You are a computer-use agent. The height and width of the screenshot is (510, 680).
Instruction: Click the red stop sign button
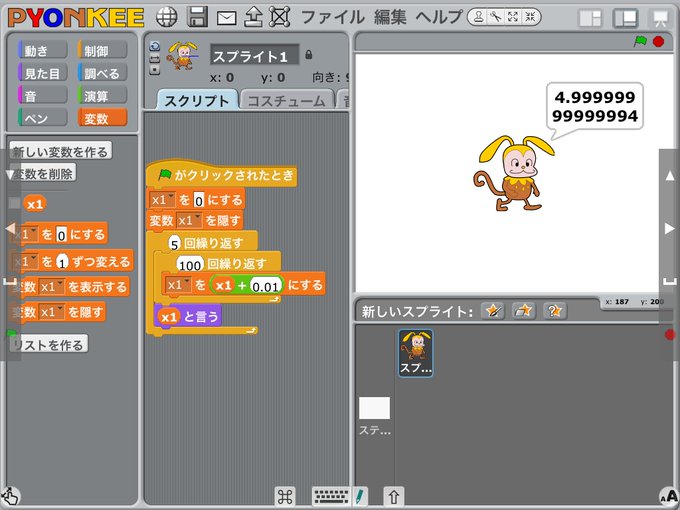(x=658, y=42)
